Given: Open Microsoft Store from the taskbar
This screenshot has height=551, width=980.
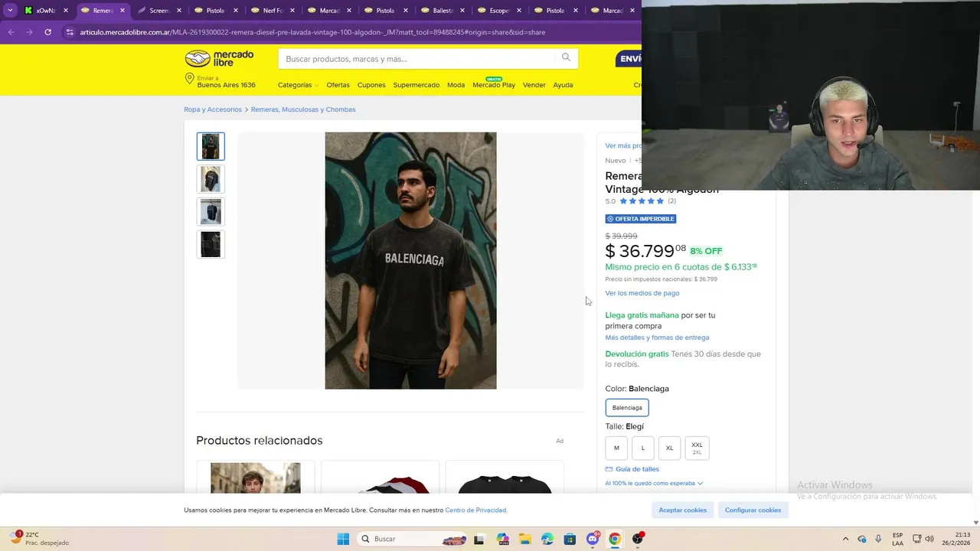Looking at the screenshot, I should tap(570, 539).
